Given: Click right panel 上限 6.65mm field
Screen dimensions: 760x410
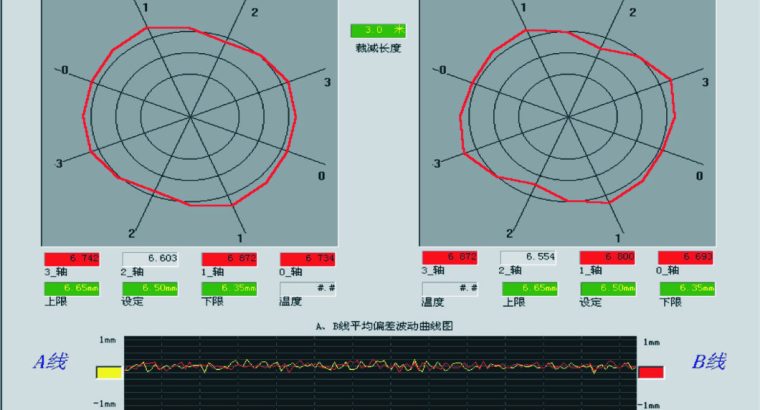Looking at the screenshot, I should 530,289.
